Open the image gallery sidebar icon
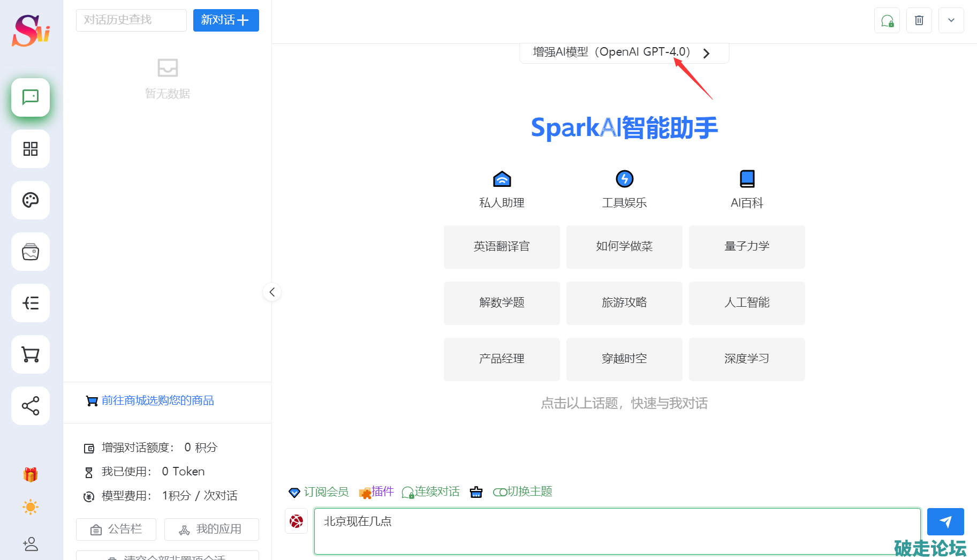Viewport: 977px width, 560px height. pos(31,252)
